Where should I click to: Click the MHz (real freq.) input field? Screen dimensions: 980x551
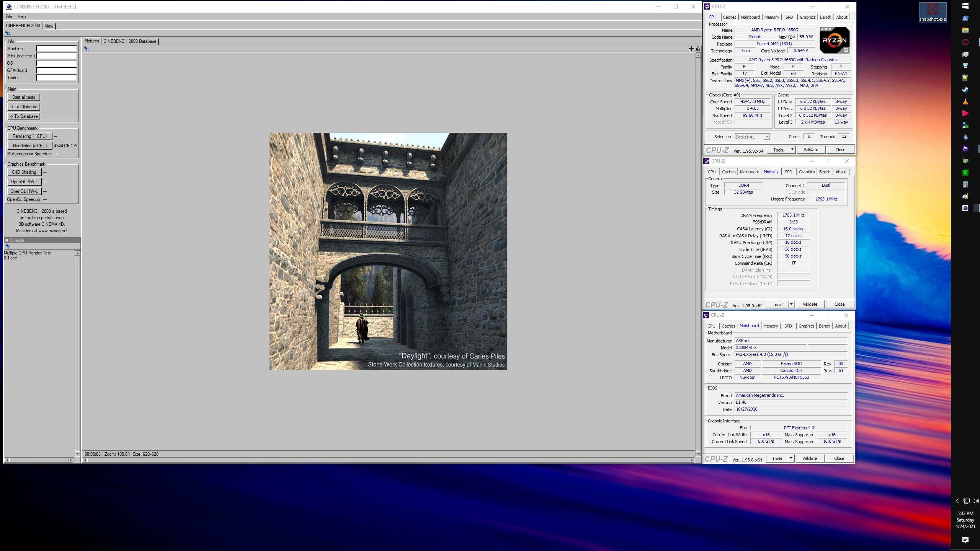point(57,56)
